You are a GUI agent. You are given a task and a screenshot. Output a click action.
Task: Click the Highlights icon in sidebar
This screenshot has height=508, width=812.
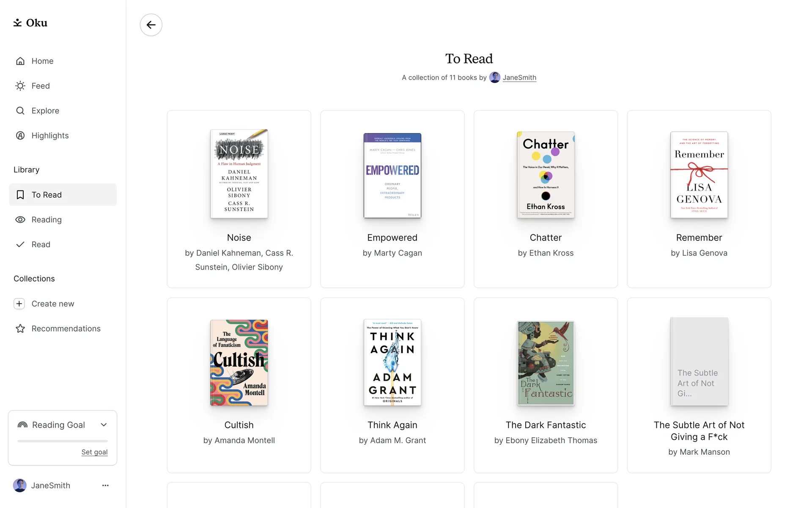click(20, 135)
